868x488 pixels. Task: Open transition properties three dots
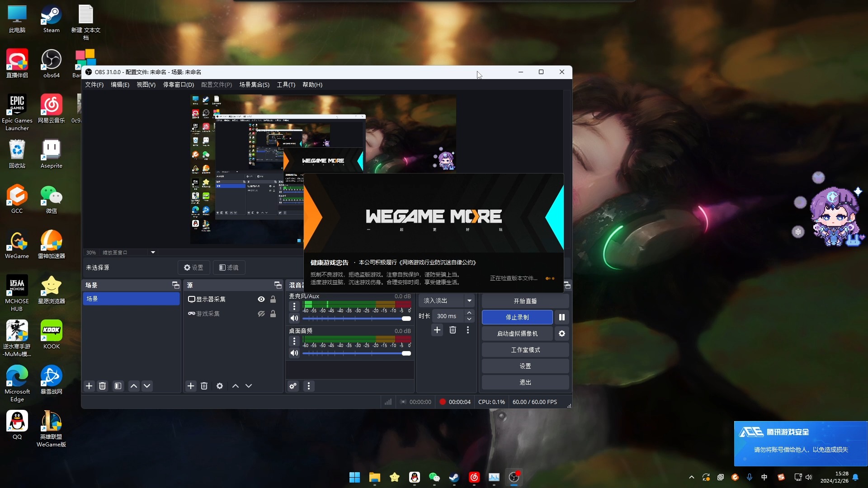[x=468, y=330]
